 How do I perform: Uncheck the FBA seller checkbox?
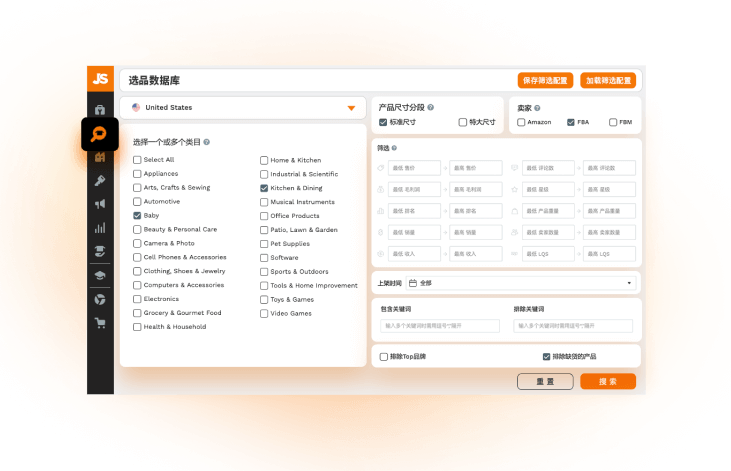click(x=571, y=122)
